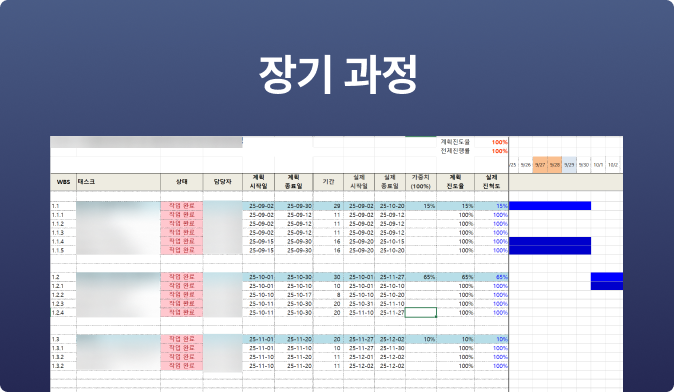Click duration value 8 in row 1.2.2

tap(328, 295)
